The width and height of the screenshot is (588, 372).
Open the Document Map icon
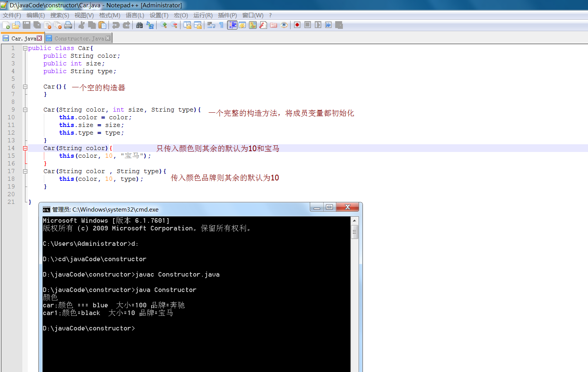coord(253,25)
